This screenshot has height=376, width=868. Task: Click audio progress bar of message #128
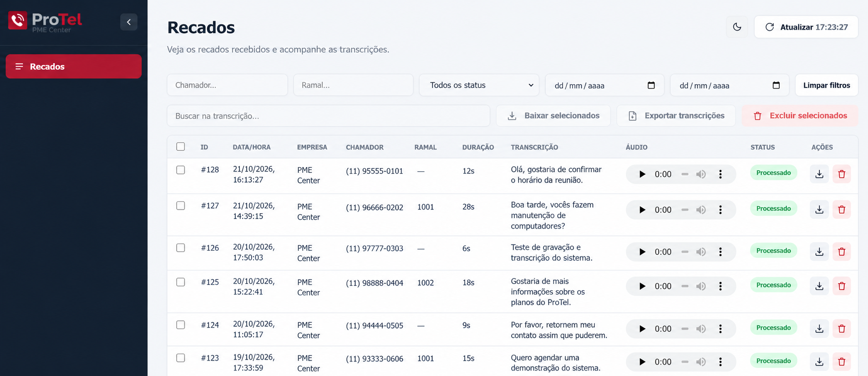685,174
